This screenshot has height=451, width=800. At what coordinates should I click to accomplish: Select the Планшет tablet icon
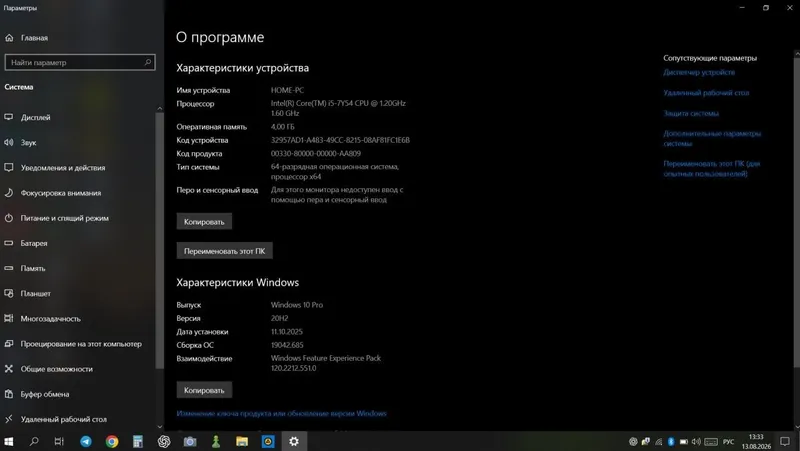click(9, 293)
